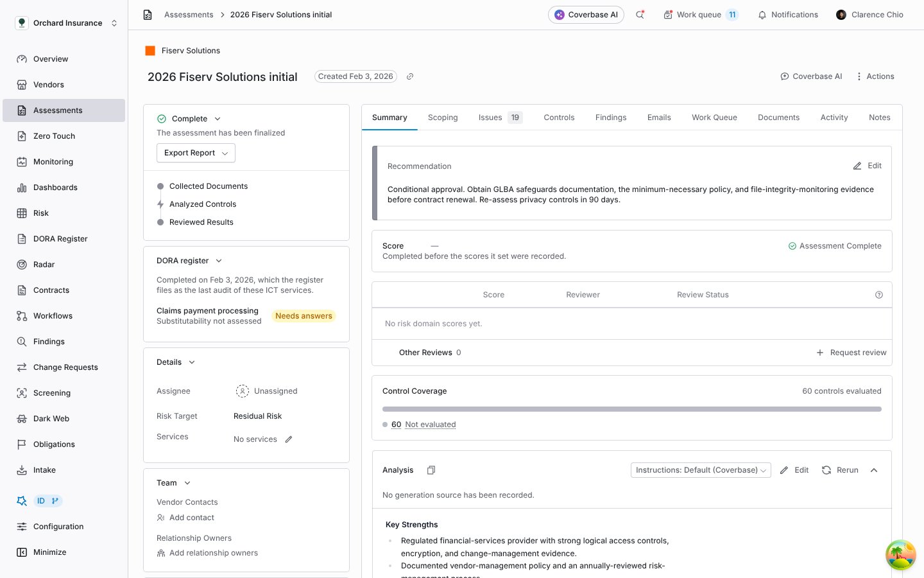The image size is (924, 578).
Task: Open the Documents tab
Action: [x=778, y=118]
